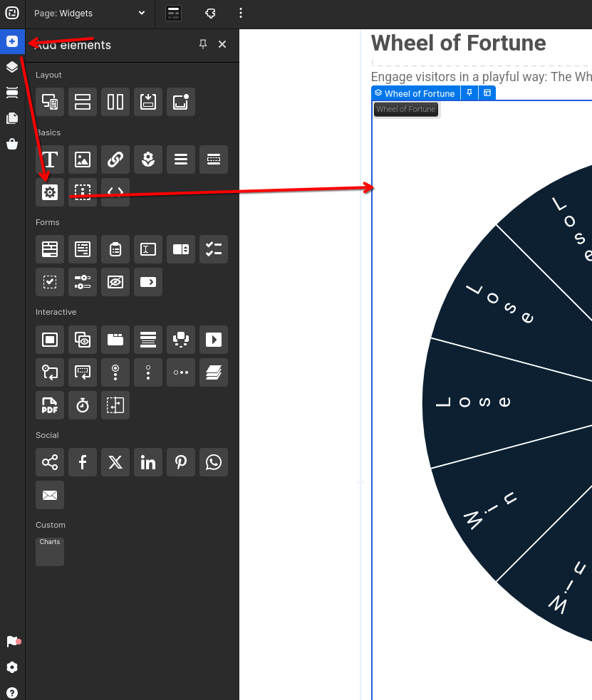
Task: Add a PDF viewer element
Action: [x=50, y=404]
